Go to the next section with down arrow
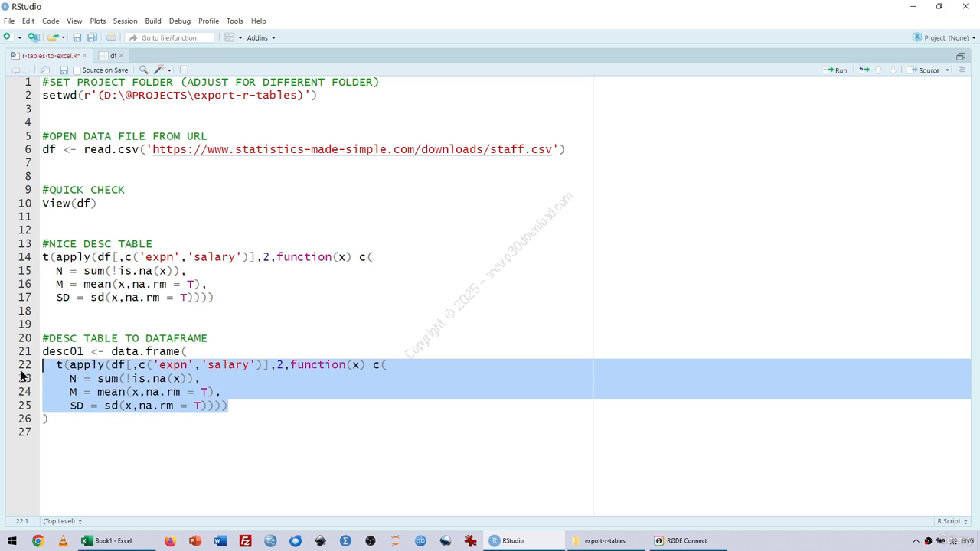980x551 pixels. click(x=893, y=70)
